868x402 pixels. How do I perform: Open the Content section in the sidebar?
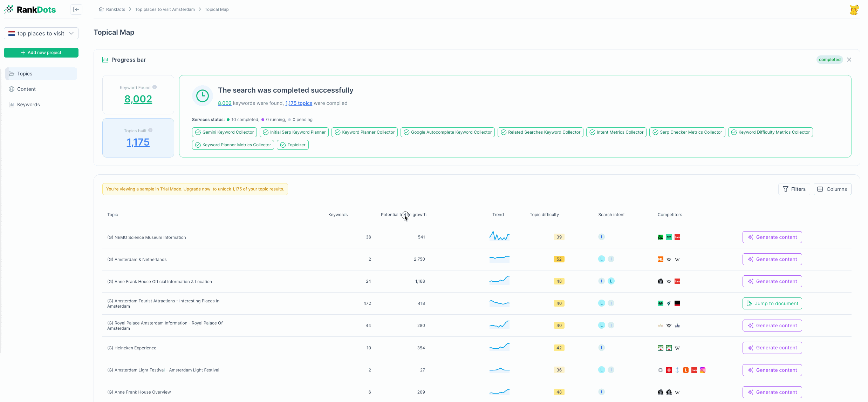26,89
